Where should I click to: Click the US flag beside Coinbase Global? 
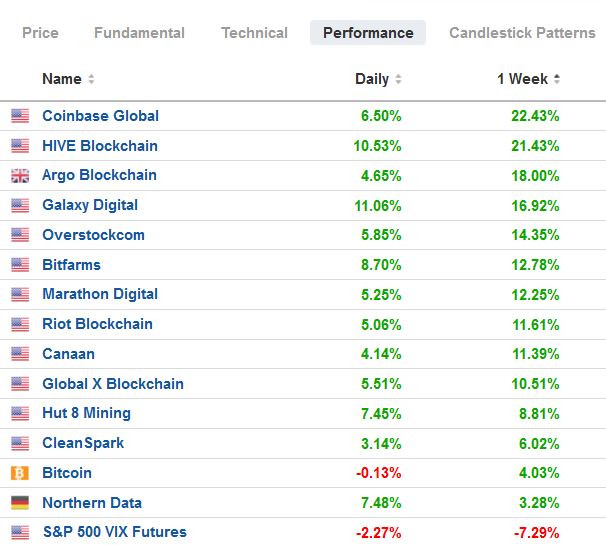[20, 116]
